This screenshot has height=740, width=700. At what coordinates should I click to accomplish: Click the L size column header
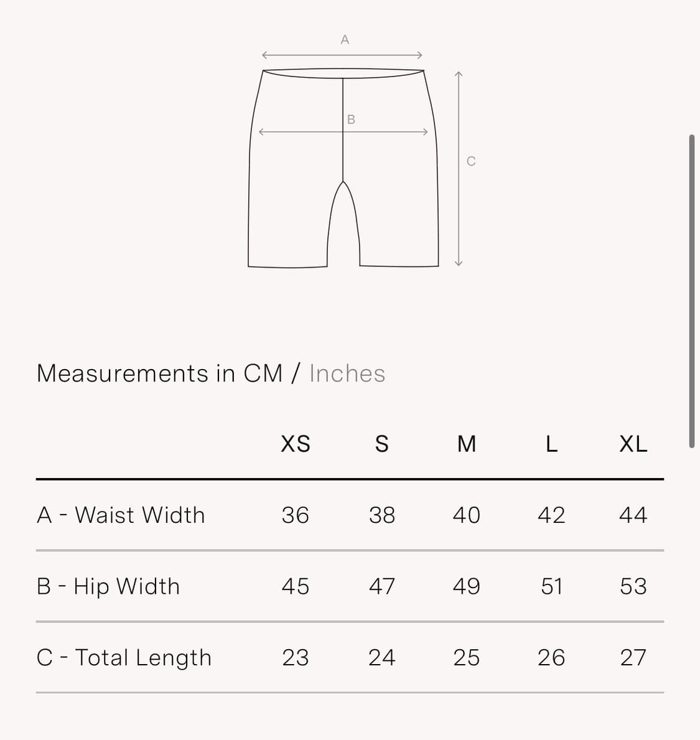pos(551,444)
